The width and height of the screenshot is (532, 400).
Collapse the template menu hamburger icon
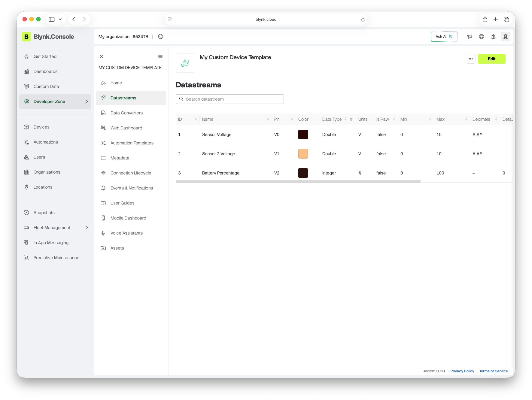[160, 56]
